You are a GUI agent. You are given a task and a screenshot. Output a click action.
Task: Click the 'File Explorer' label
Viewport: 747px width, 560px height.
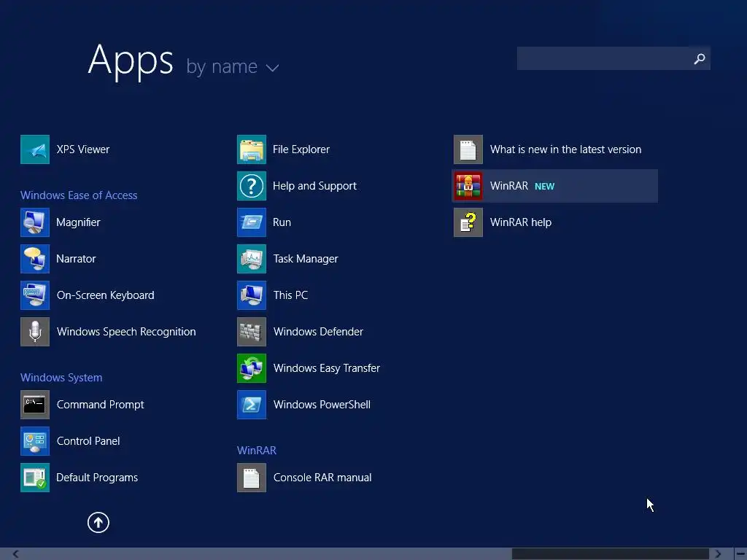tap(301, 149)
